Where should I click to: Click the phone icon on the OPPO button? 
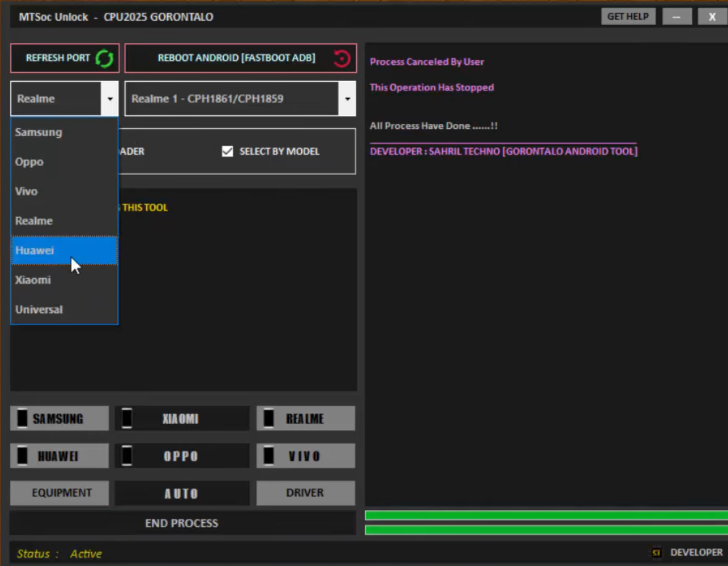coord(127,456)
